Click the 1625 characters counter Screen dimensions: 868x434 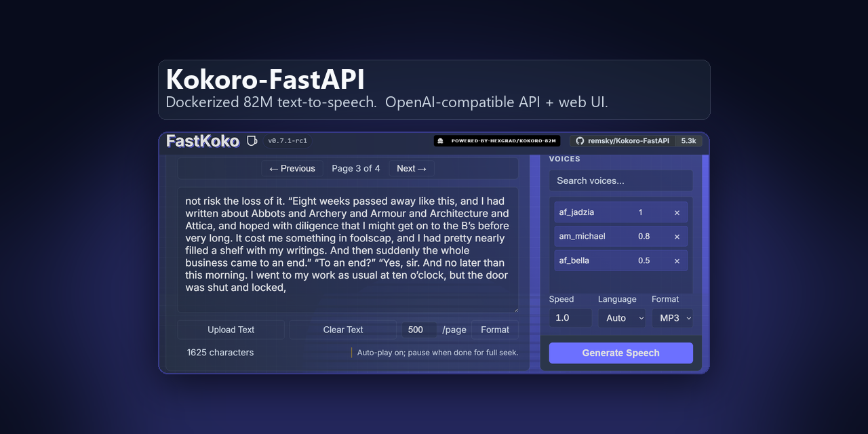tap(220, 353)
